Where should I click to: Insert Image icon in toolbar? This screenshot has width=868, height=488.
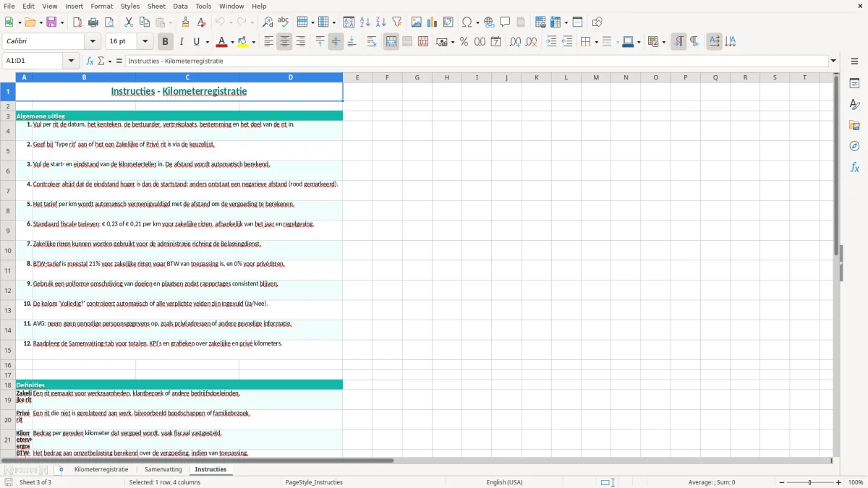[417, 22]
